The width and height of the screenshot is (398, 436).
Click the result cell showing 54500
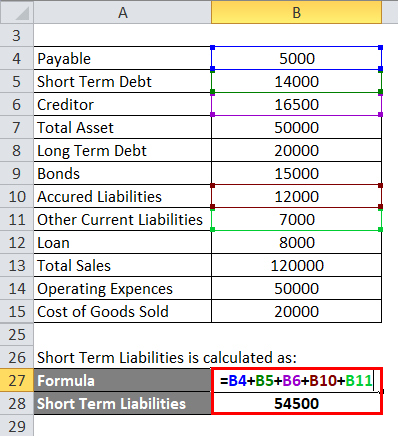point(296,403)
